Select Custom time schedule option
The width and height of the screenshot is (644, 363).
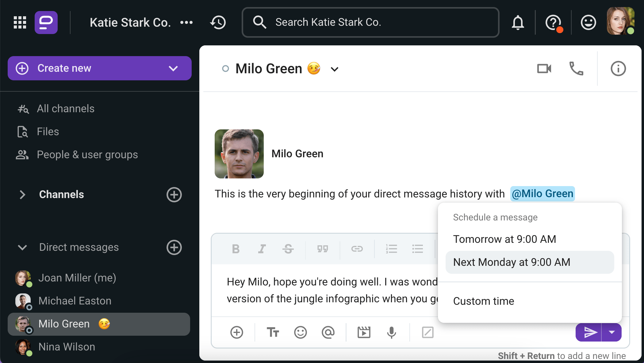coord(483,301)
